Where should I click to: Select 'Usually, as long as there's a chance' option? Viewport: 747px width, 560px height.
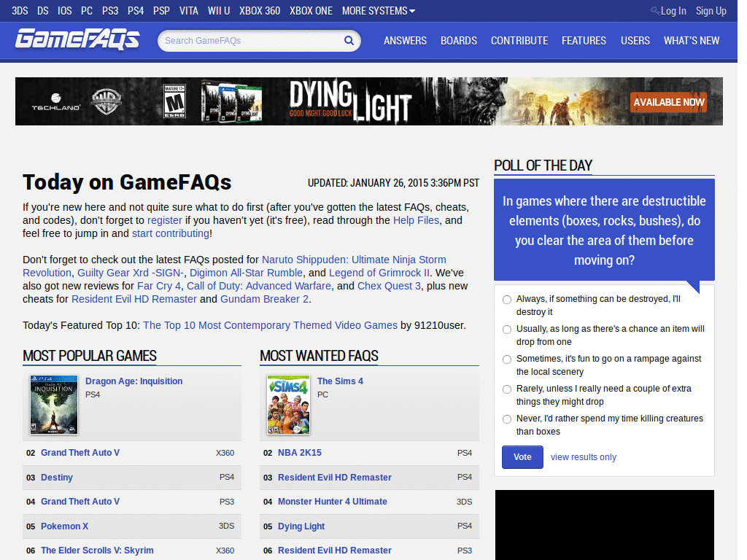(507, 330)
